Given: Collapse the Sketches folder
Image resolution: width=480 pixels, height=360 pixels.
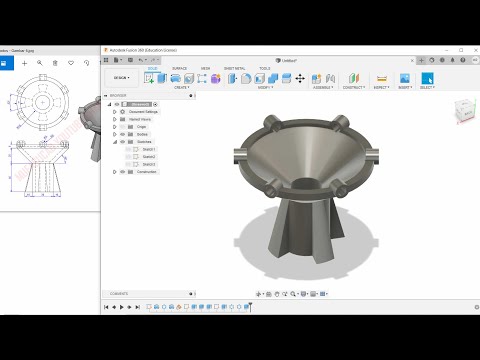Looking at the screenshot, I should [115, 142].
